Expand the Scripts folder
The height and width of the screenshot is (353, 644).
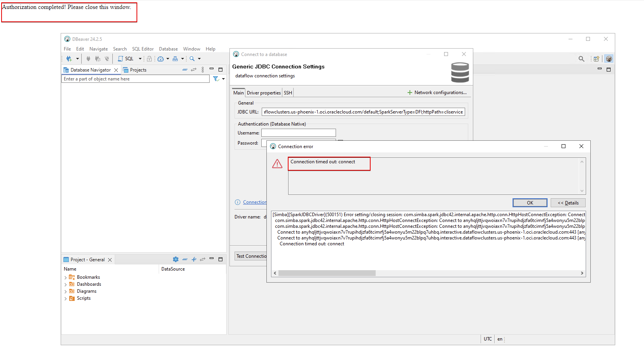(65, 299)
